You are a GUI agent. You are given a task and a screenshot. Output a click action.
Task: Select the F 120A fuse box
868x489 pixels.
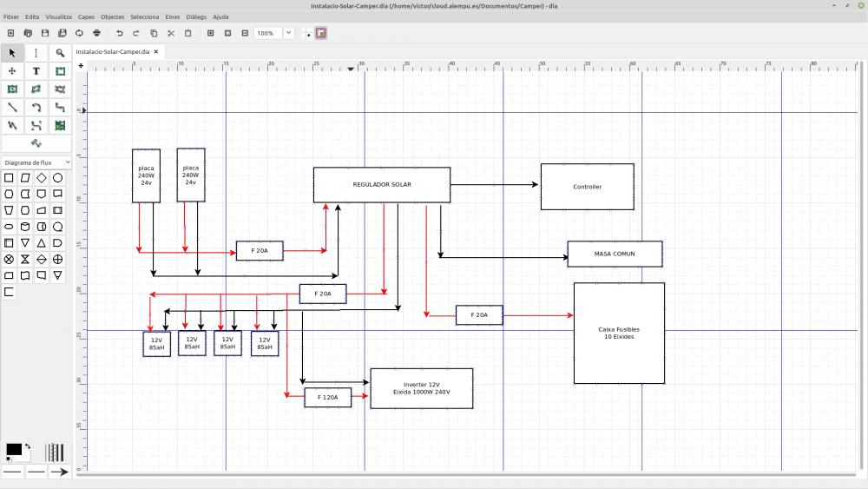[328, 397]
